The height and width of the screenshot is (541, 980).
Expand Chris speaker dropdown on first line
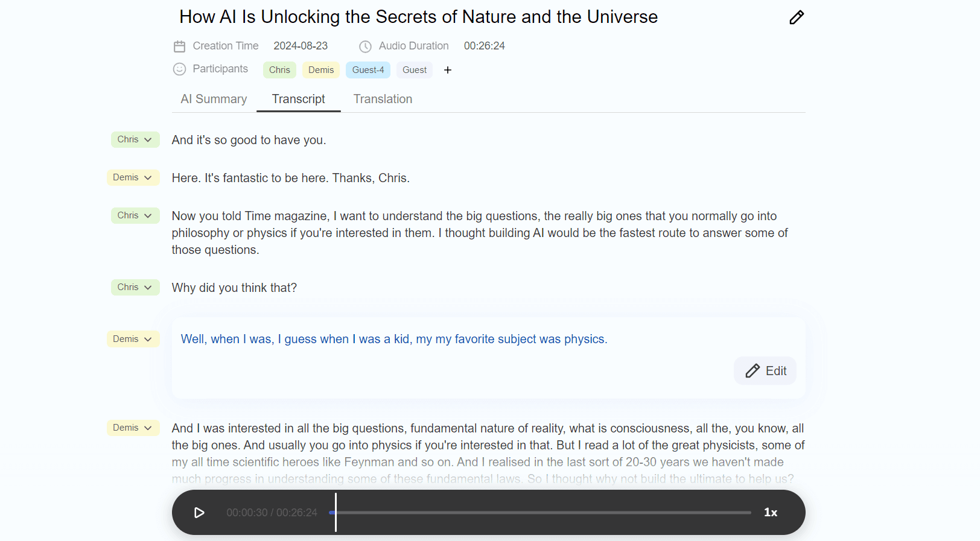tap(135, 139)
